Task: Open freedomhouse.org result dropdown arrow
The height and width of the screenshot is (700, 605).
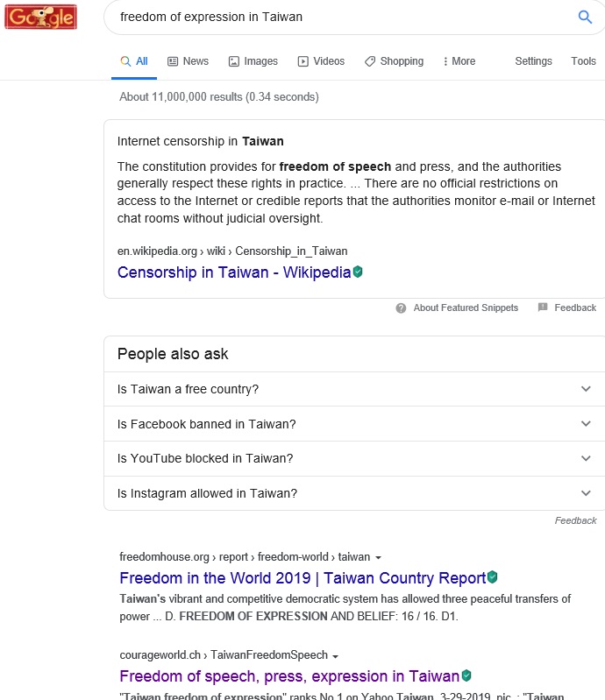Action: point(378,557)
